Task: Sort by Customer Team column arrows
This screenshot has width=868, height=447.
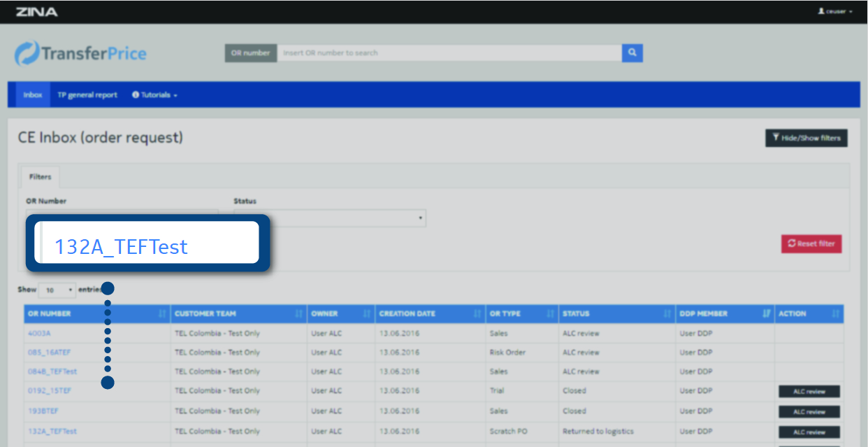Action: pyautogui.click(x=299, y=314)
